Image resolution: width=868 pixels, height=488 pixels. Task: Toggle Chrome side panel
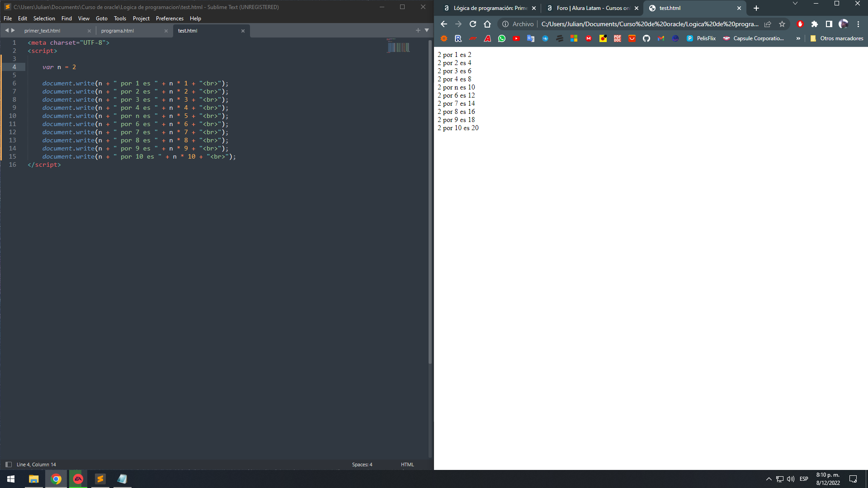(829, 24)
